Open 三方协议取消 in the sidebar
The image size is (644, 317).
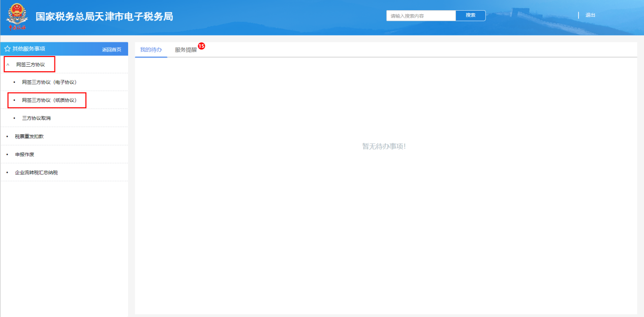(x=36, y=118)
